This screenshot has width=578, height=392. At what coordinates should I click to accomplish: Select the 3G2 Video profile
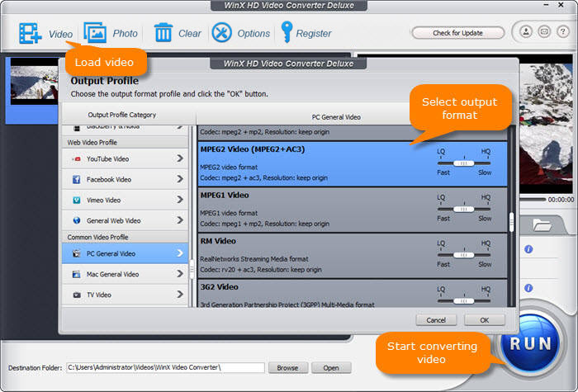coord(353,294)
